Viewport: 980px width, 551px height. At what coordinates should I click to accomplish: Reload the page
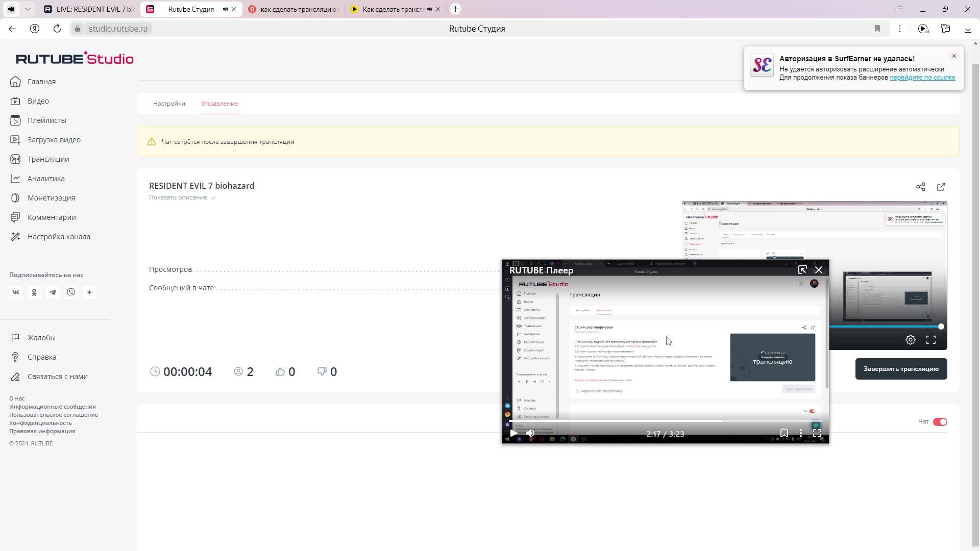click(57, 29)
